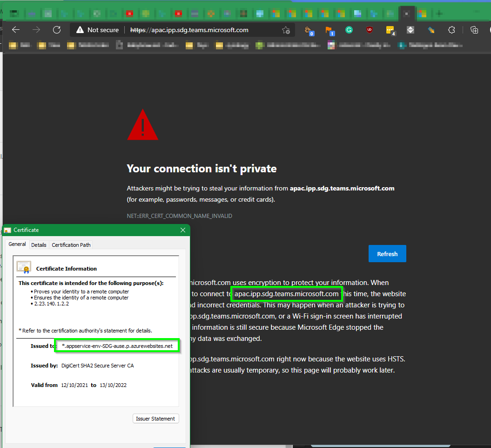
Task: Open the Issuer Statement for the certificate
Action: click(155, 419)
